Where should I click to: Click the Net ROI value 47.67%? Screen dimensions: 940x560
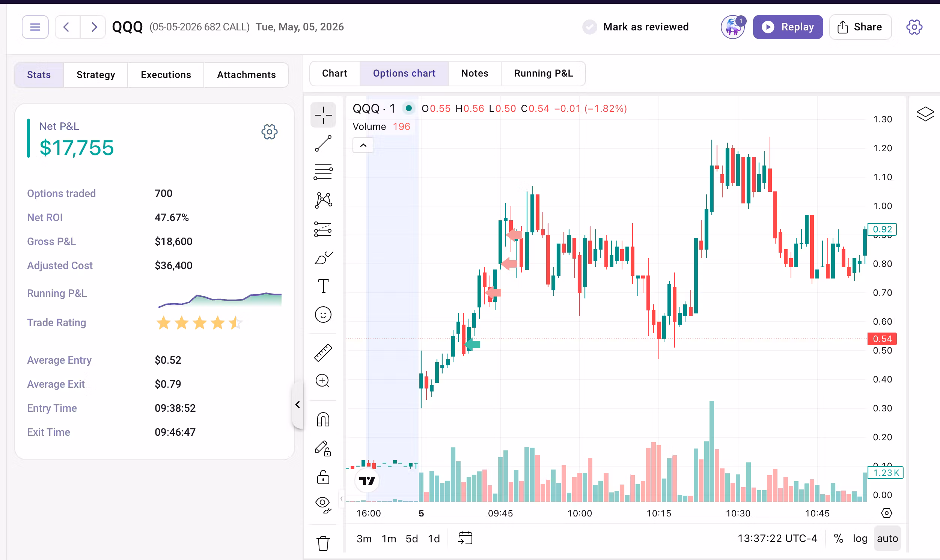(172, 217)
